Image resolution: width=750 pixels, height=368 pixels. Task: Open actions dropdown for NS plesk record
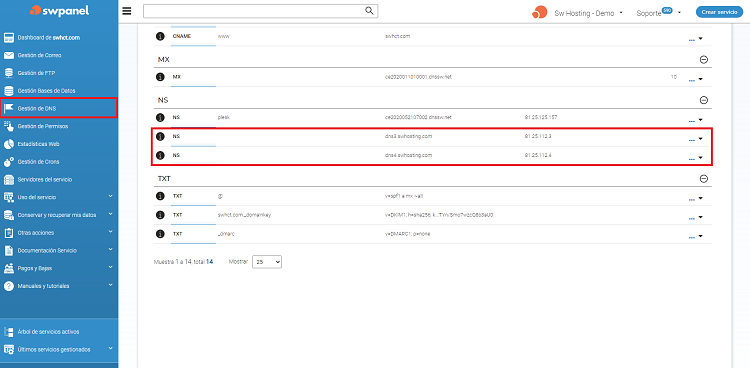point(695,120)
